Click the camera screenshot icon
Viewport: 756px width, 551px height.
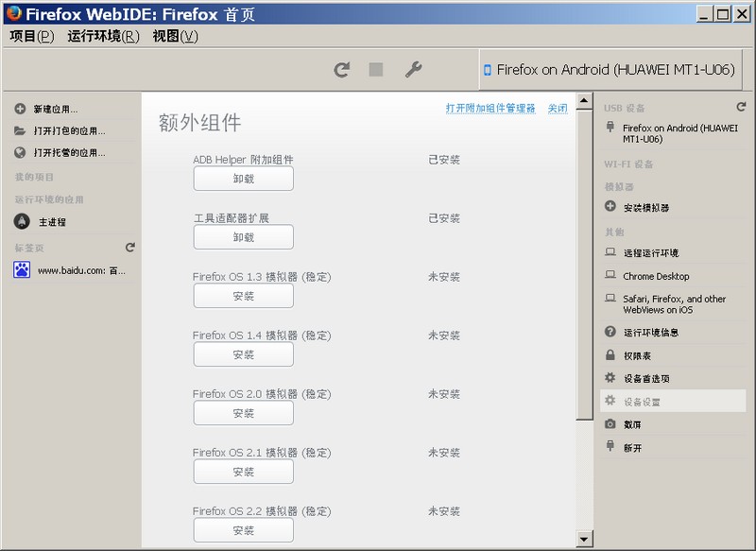tap(610, 423)
